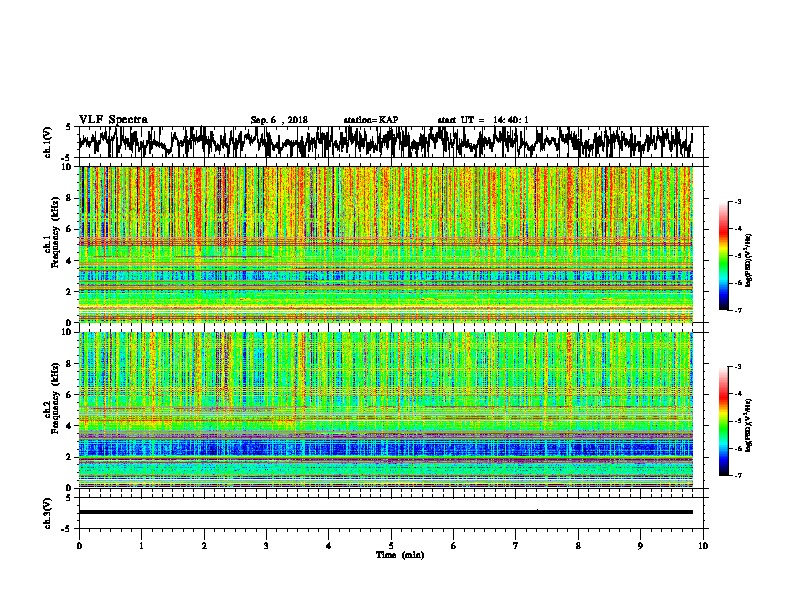The width and height of the screenshot is (792, 612).
Task: Click the "station=KAP" header label
Action: (371, 120)
